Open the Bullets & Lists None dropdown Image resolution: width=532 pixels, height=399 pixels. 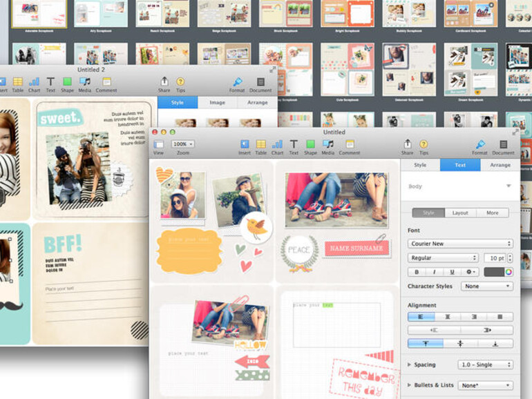[x=486, y=385]
